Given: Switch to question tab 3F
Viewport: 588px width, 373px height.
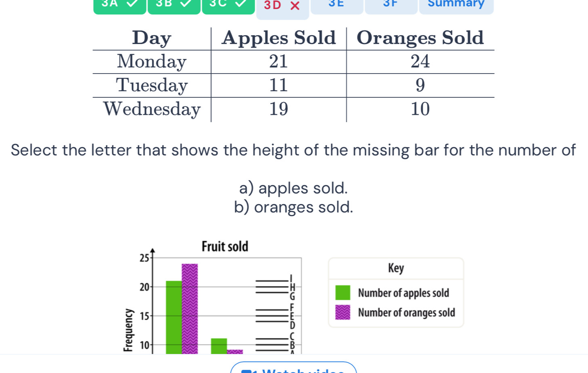Looking at the screenshot, I should [391, 6].
